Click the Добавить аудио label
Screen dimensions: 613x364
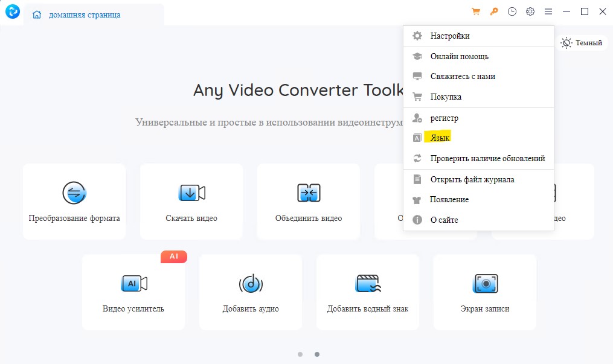click(251, 309)
